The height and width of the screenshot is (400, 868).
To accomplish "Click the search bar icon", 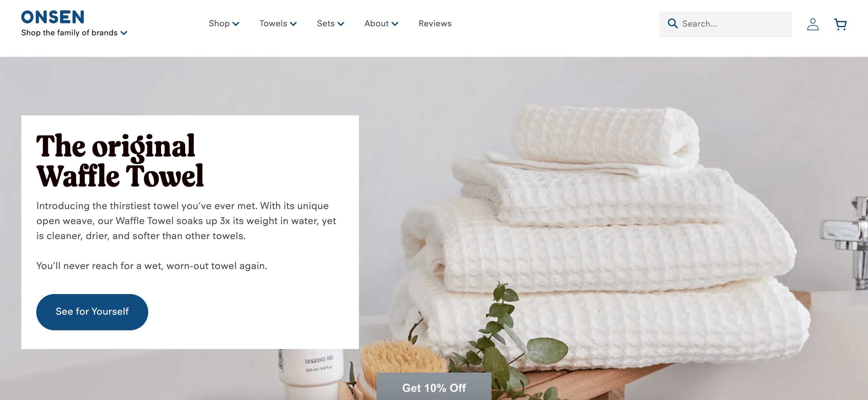I will tap(672, 24).
